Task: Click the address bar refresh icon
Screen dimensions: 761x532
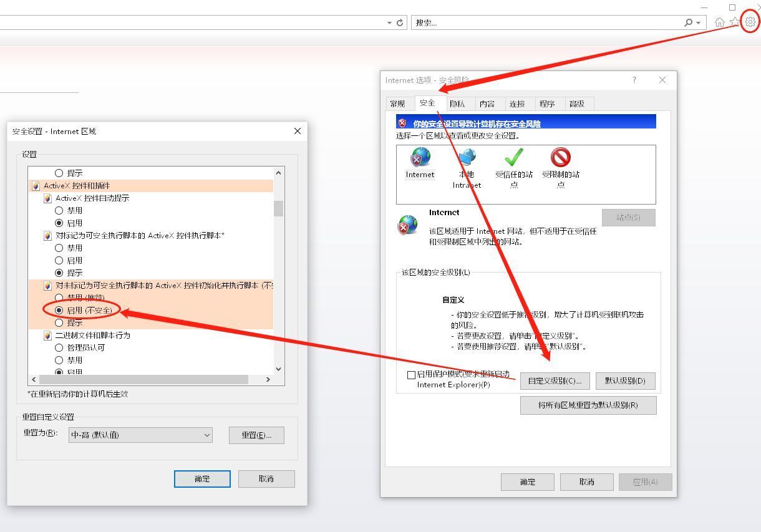Action: [400, 22]
